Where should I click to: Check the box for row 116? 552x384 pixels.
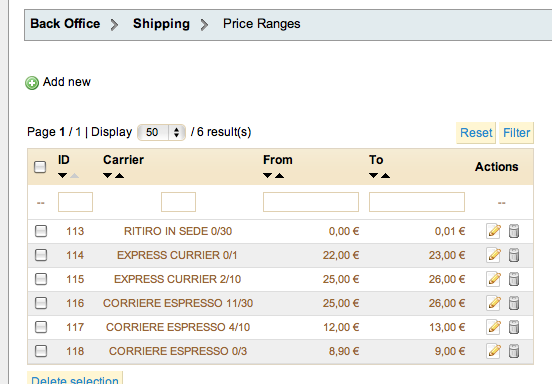(x=41, y=303)
